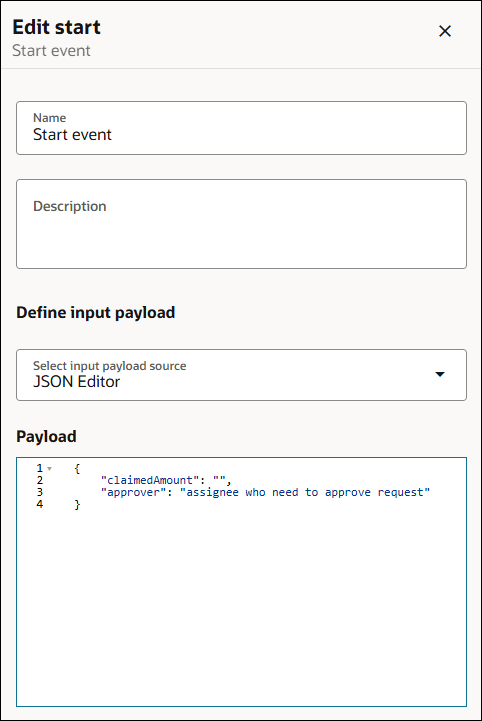
Task: Click the "Start event" subtitle under the heading
Action: (51, 51)
